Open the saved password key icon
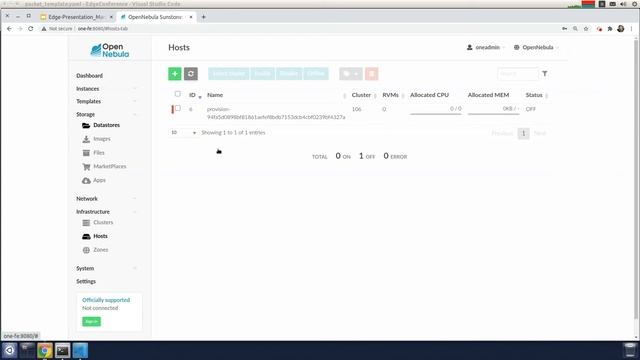This screenshot has height=360, width=640. [564, 29]
